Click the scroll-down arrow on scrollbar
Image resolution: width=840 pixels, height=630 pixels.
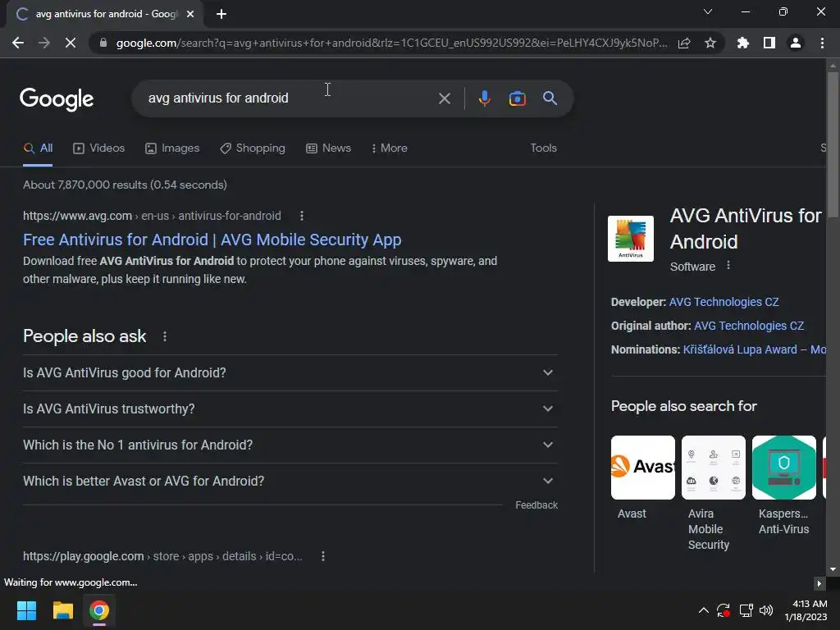[833, 569]
